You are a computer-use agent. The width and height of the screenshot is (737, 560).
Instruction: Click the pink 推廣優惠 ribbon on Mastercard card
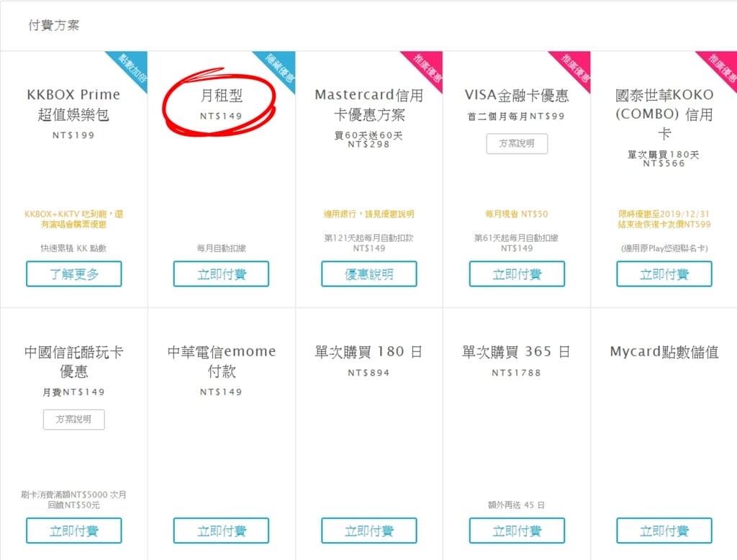(x=426, y=68)
